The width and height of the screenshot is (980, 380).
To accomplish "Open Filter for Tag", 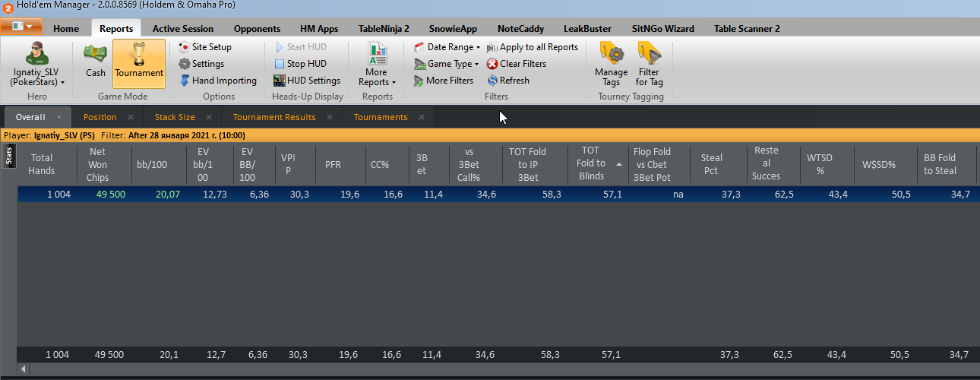I will click(650, 65).
